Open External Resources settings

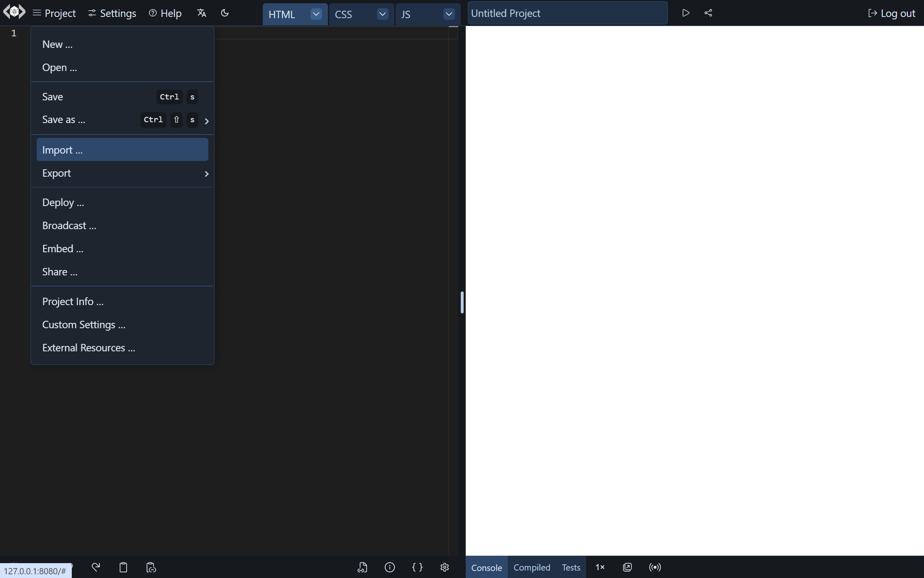coord(88,348)
